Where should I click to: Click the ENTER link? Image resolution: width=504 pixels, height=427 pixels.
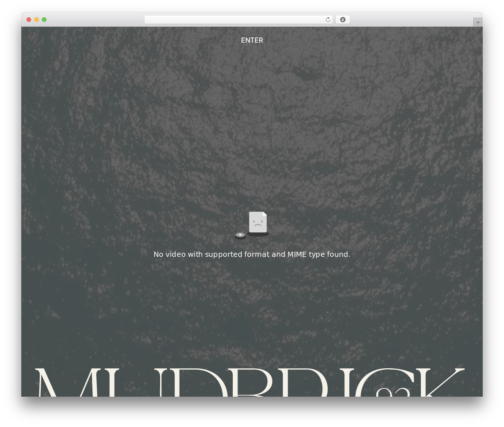(252, 40)
